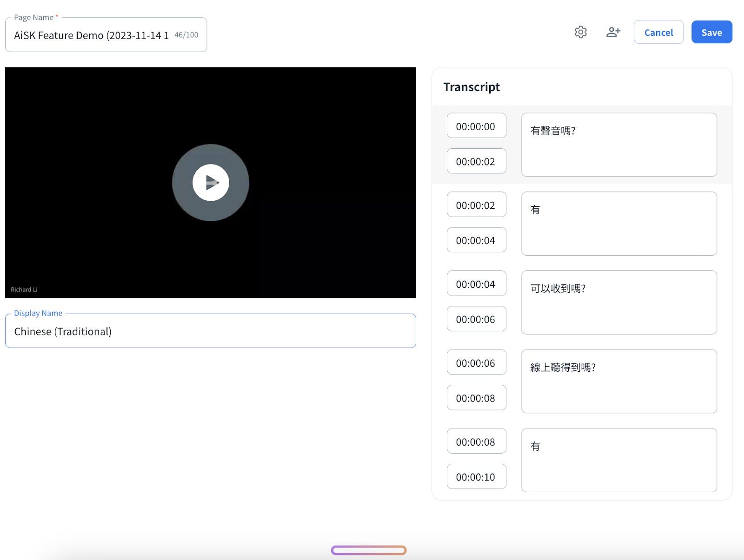Click the Richard Li label on video

click(x=24, y=290)
